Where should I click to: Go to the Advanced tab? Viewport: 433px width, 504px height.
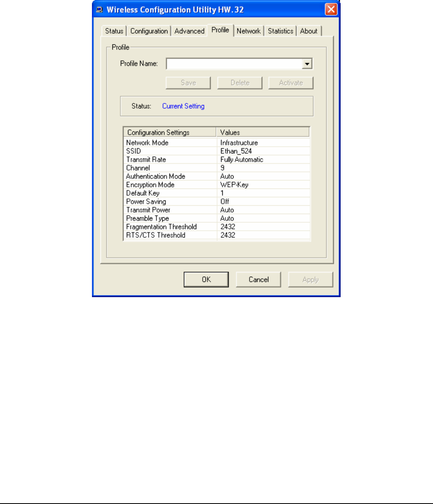pos(190,31)
